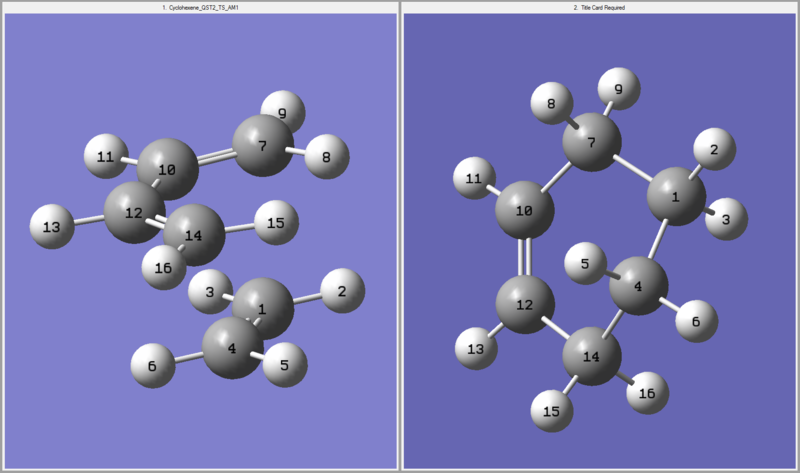The height and width of the screenshot is (473, 800).
Task: Pick hydrogen atom 11 in right panel
Action: pyautogui.click(x=476, y=180)
